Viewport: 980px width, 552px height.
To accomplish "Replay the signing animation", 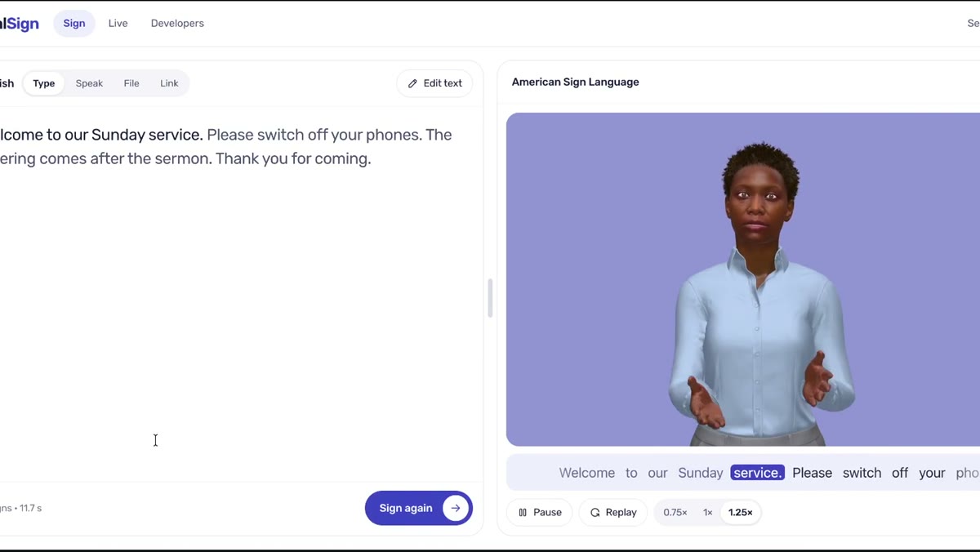I will coord(613,512).
